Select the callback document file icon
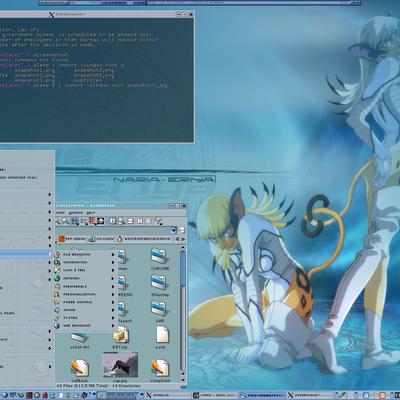The image size is (400, 400). (x=79, y=368)
